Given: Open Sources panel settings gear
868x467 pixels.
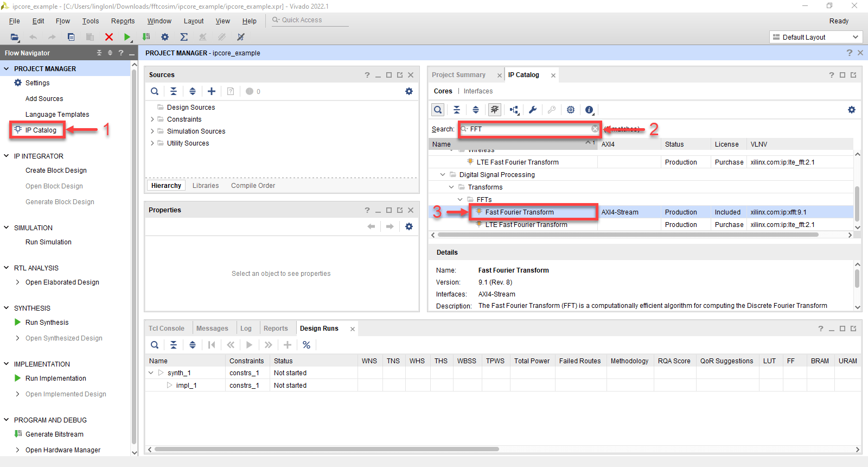Looking at the screenshot, I should pyautogui.click(x=409, y=91).
